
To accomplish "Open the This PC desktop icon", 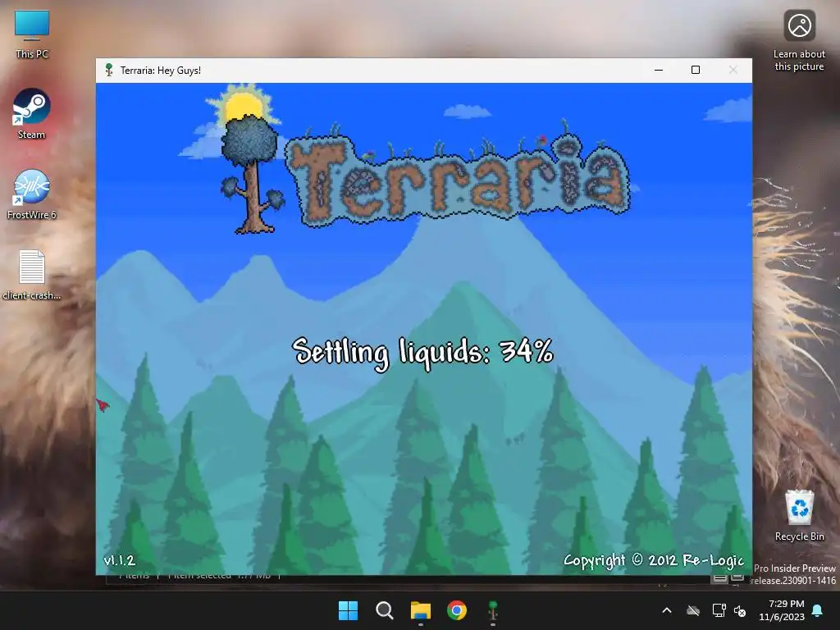I will click(32, 34).
